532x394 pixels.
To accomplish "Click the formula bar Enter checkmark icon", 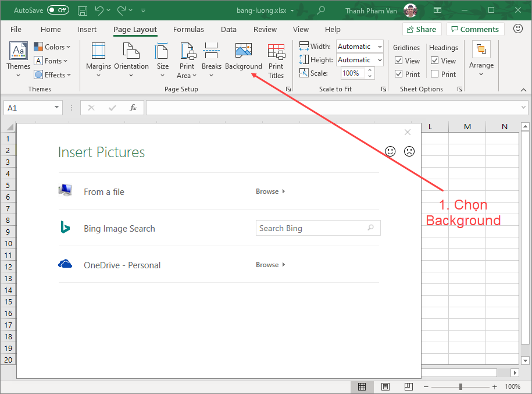I will tap(112, 108).
